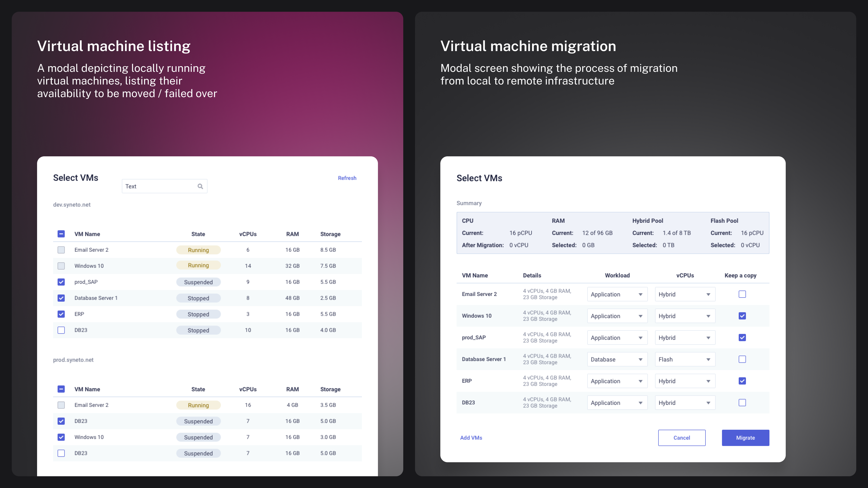Toggle select-all checkbox for prod.syneto.net table
The width and height of the screenshot is (868, 488).
coord(61,389)
